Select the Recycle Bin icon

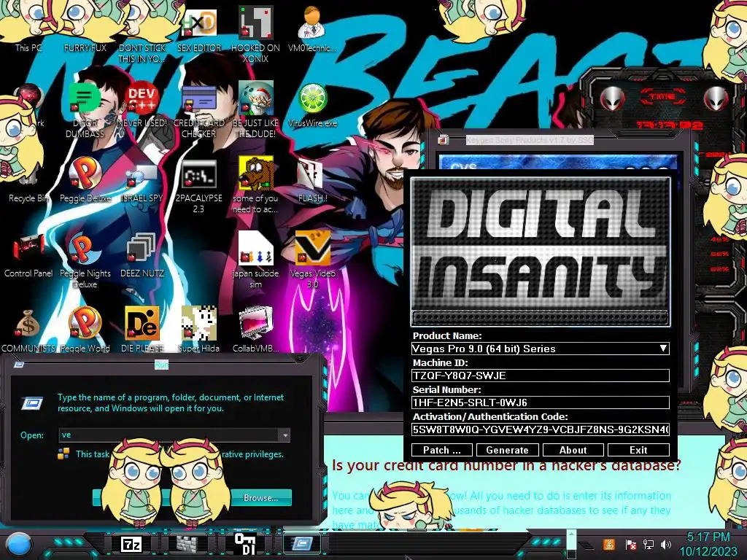tap(28, 183)
